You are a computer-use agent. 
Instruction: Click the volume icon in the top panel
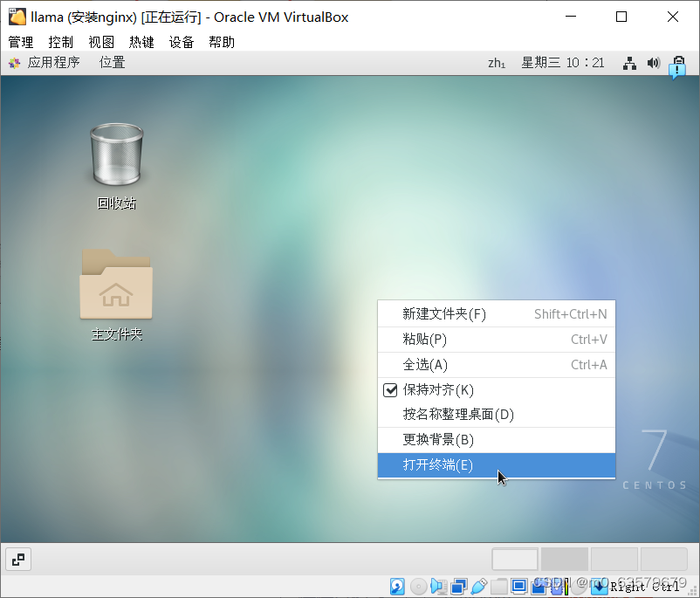point(654,63)
